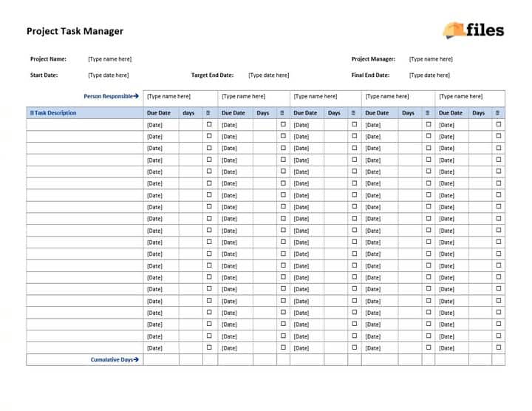Click first person's checkmark column header icon

point(208,112)
